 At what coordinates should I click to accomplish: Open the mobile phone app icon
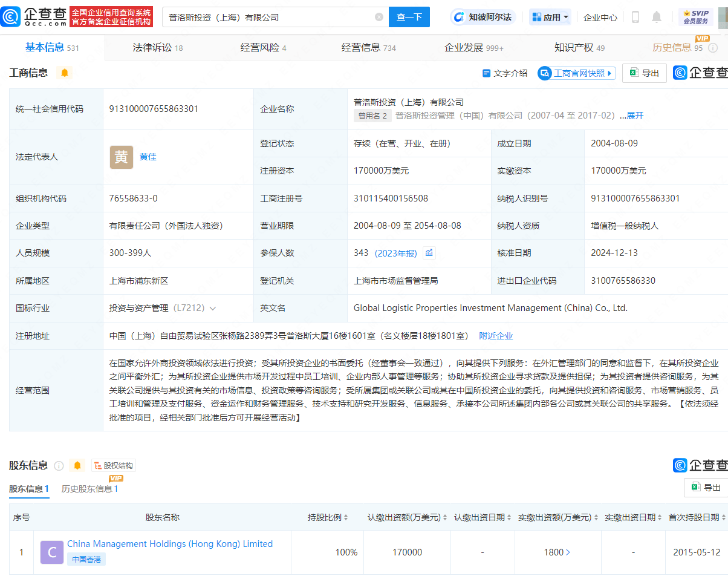[635, 17]
